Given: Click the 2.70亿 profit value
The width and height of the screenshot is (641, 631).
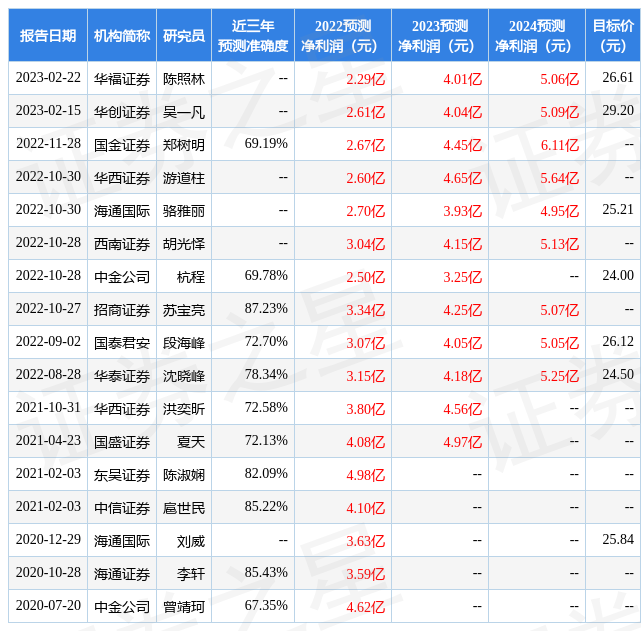Looking at the screenshot, I should (365, 211).
